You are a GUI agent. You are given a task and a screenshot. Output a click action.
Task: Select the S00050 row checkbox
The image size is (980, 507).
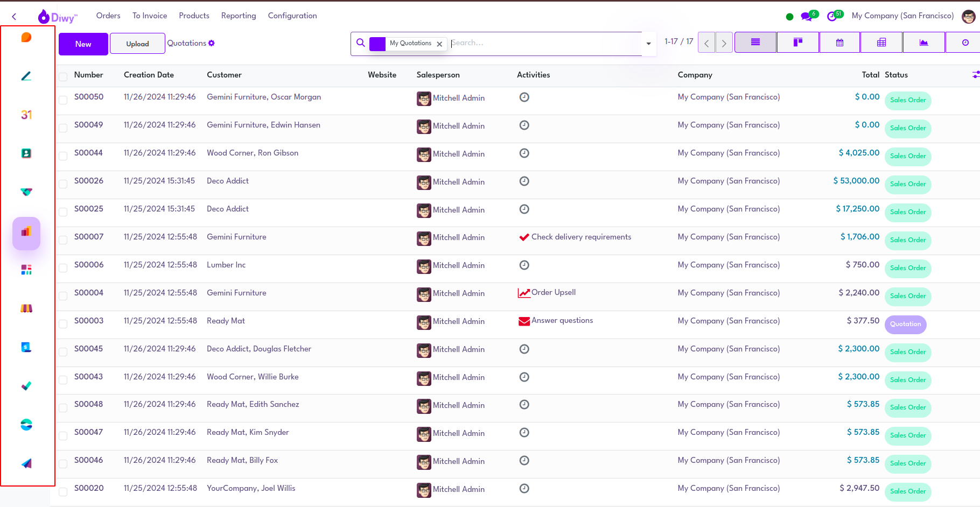tap(63, 100)
